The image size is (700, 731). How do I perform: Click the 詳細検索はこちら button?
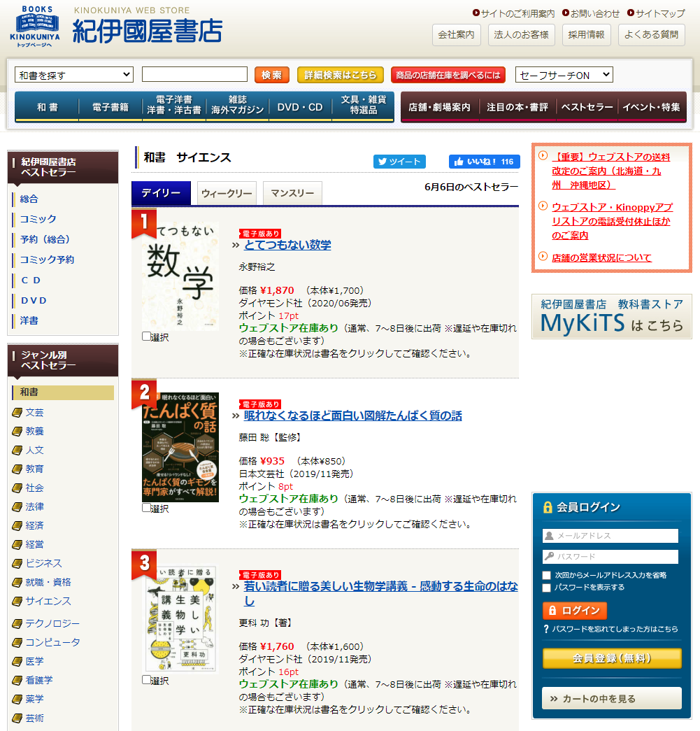[x=341, y=75]
